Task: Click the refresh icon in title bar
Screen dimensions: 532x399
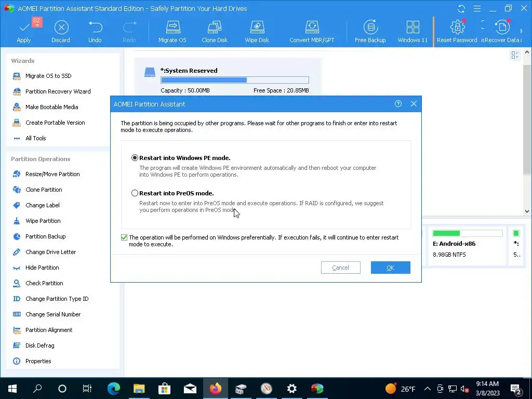Action: pyautogui.click(x=461, y=8)
